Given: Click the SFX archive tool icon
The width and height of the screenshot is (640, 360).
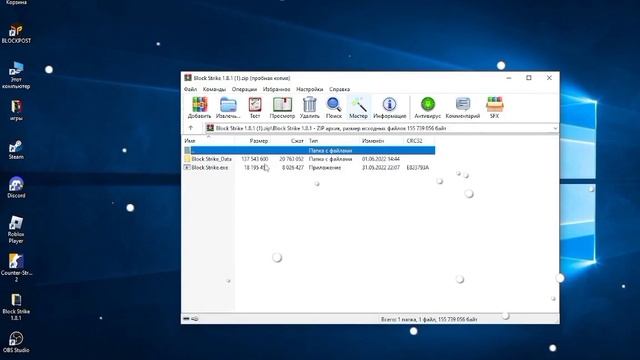Looking at the screenshot, I should point(494,108).
